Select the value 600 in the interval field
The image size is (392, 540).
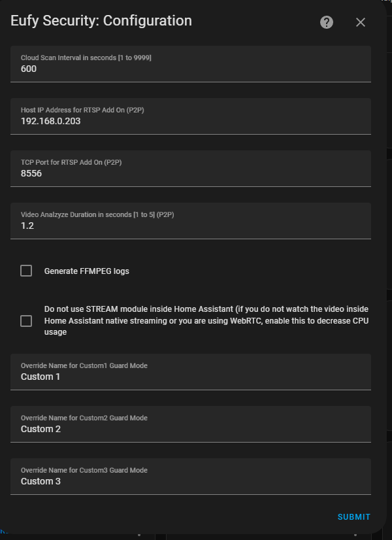click(27, 69)
